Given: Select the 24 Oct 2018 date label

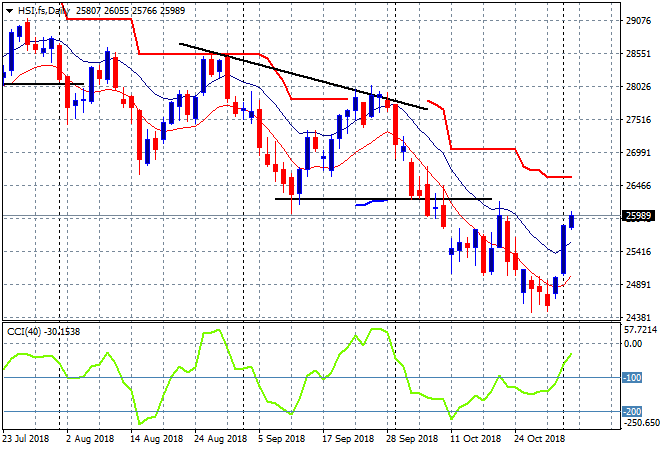Looking at the screenshot, I should 540,439.
